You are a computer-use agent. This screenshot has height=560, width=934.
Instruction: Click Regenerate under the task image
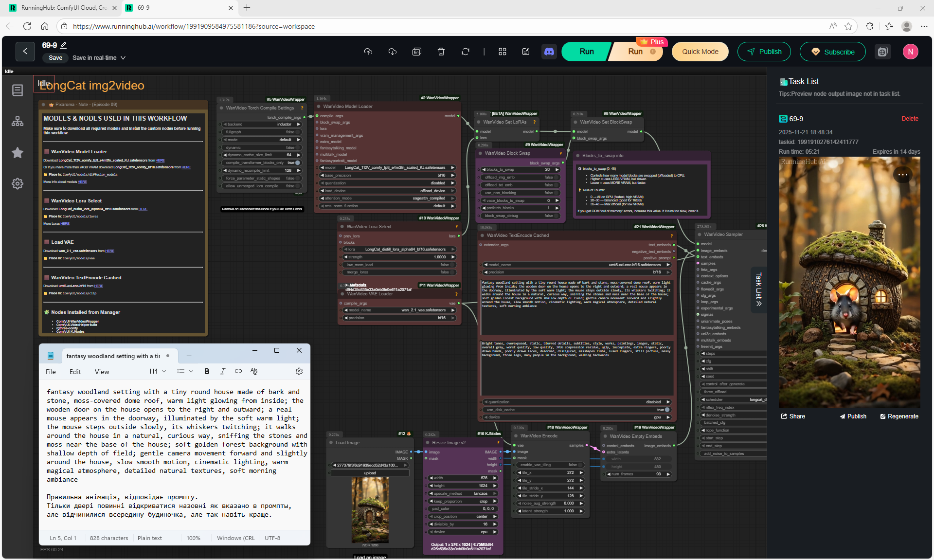(x=899, y=416)
